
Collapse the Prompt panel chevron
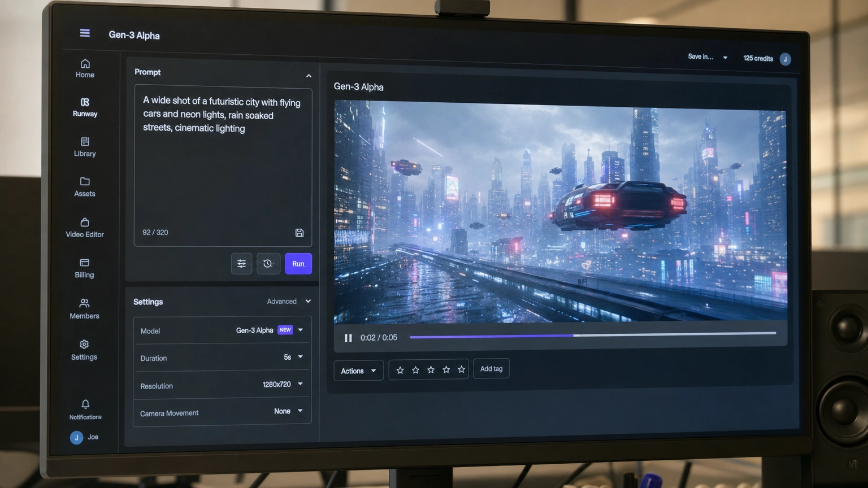pyautogui.click(x=309, y=76)
